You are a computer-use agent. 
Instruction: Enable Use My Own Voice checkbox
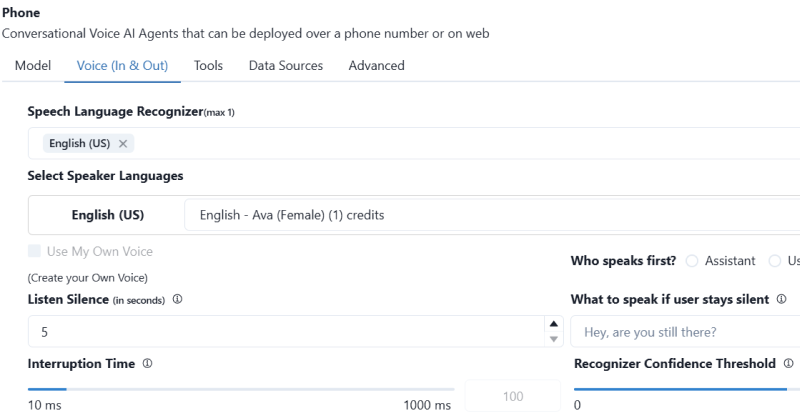click(35, 252)
